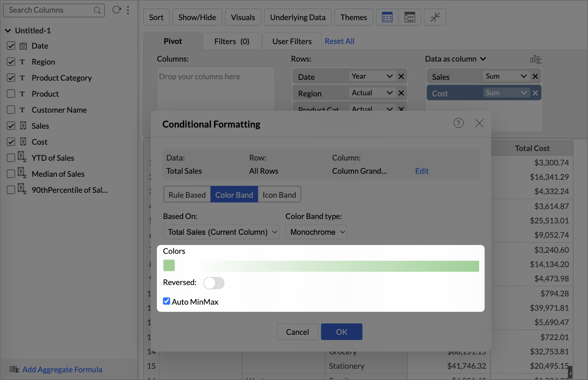This screenshot has height=380, width=588.
Task: Uncheck the Auto MinMax checkbox
Action: point(166,301)
